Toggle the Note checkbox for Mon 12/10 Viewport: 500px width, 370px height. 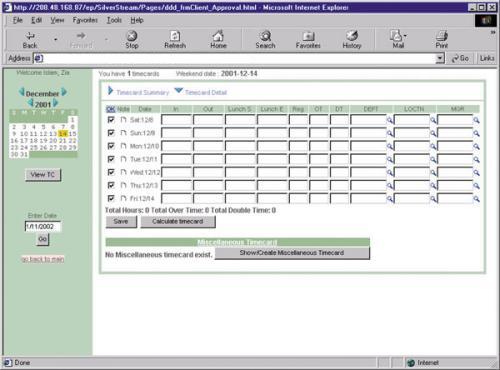coord(123,146)
